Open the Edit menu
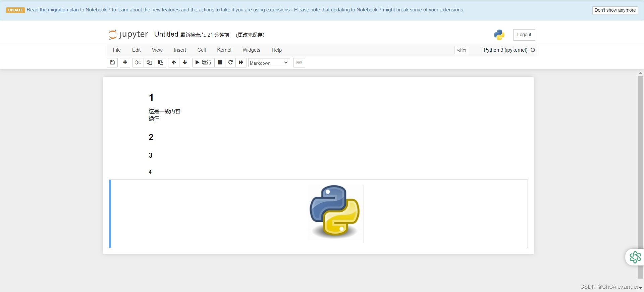 pos(136,50)
